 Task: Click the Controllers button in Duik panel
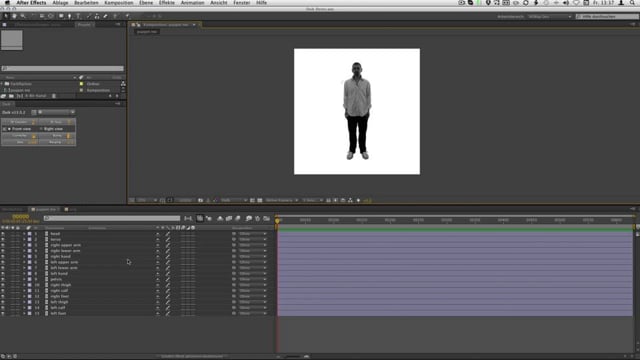20,136
